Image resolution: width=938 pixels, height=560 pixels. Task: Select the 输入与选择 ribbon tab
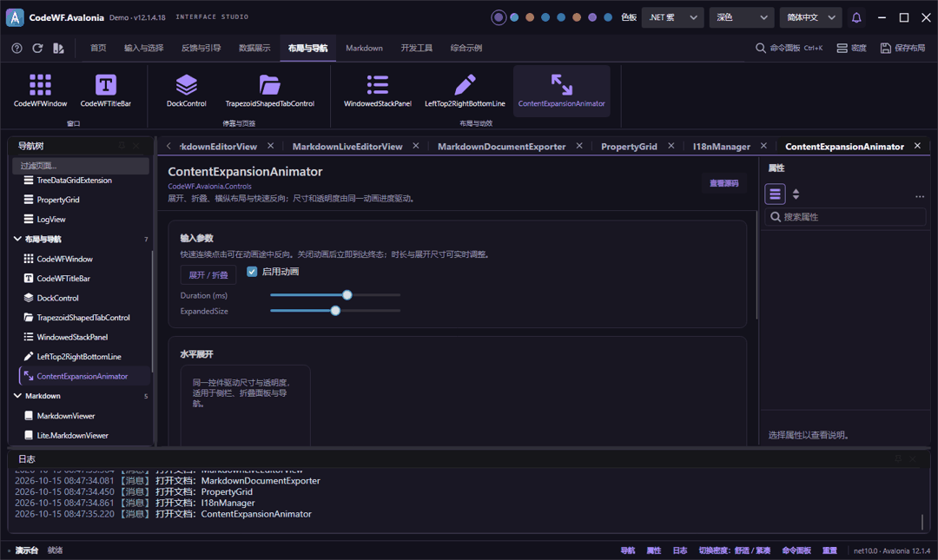[143, 48]
